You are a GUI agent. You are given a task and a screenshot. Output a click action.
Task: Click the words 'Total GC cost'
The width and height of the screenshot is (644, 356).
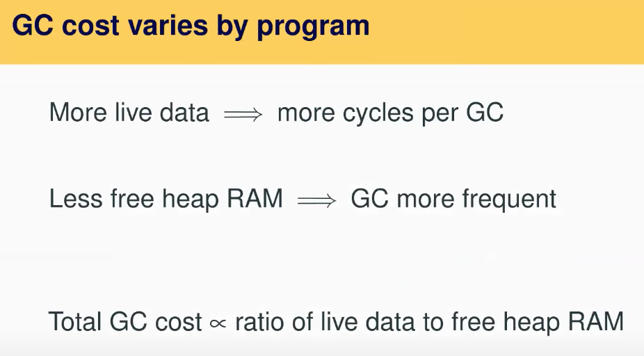click(x=125, y=323)
